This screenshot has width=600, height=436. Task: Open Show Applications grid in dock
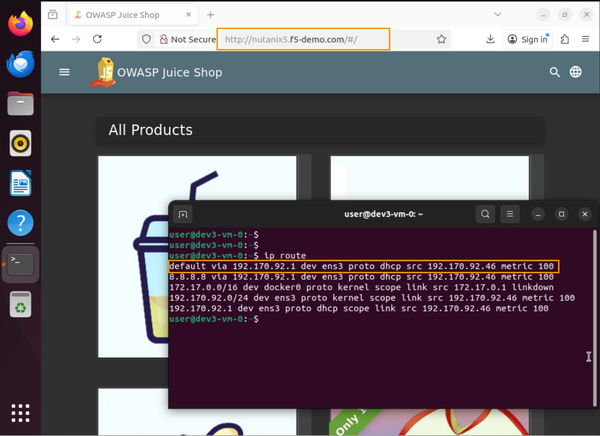tap(20, 412)
